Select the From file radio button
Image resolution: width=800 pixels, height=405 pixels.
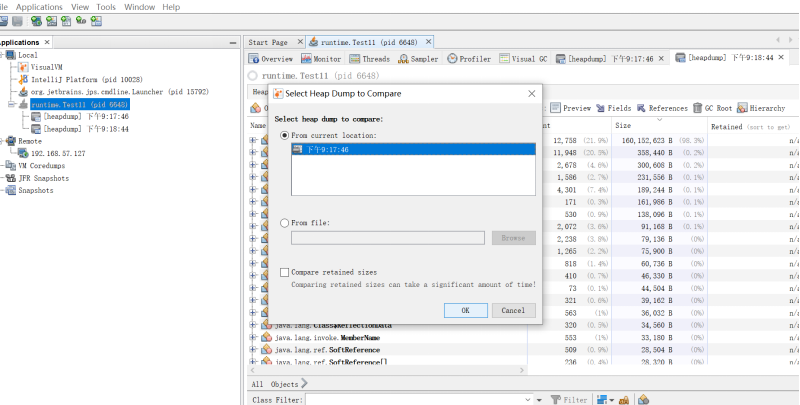[x=285, y=223]
